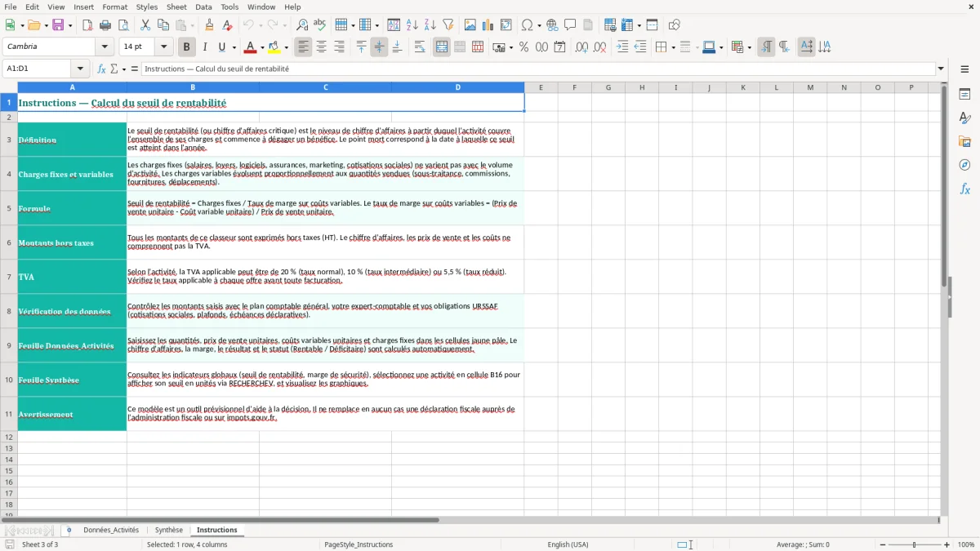980x551 pixels.
Task: Open the Borders dropdown arrow
Action: click(672, 47)
